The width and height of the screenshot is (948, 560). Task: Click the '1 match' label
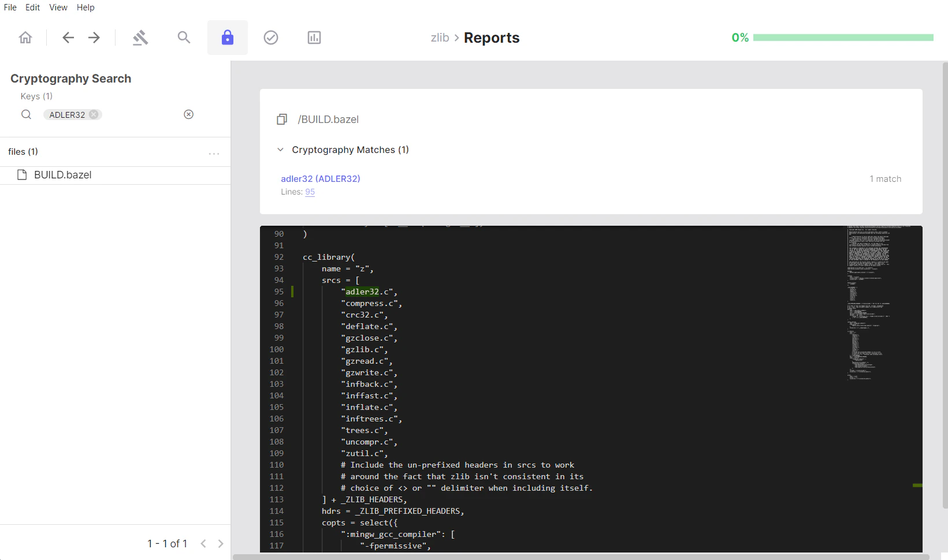(885, 179)
